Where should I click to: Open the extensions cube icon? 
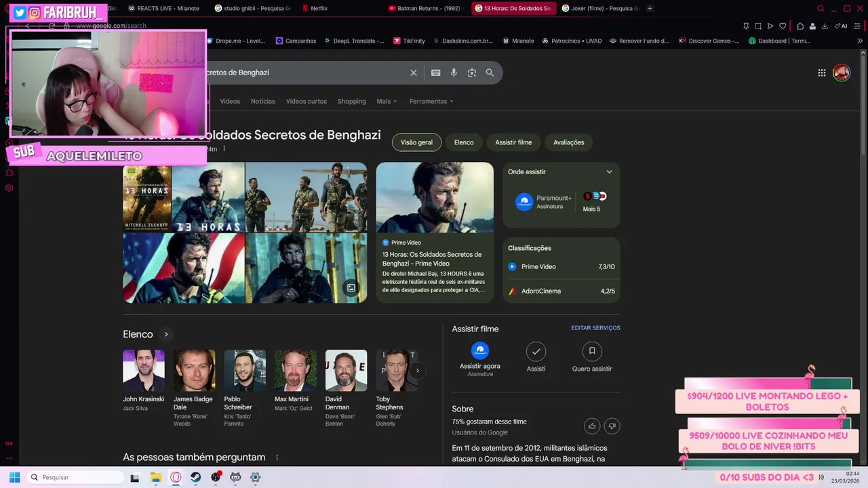point(800,26)
